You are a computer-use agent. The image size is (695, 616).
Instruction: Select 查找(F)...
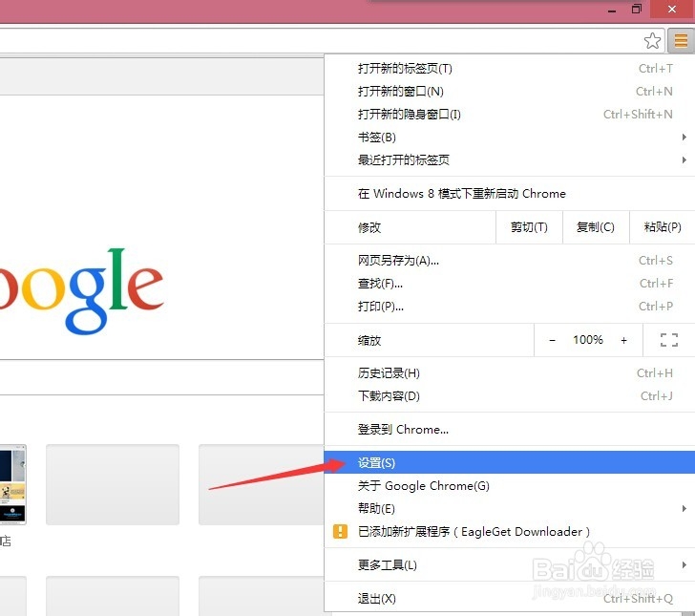click(x=510, y=284)
